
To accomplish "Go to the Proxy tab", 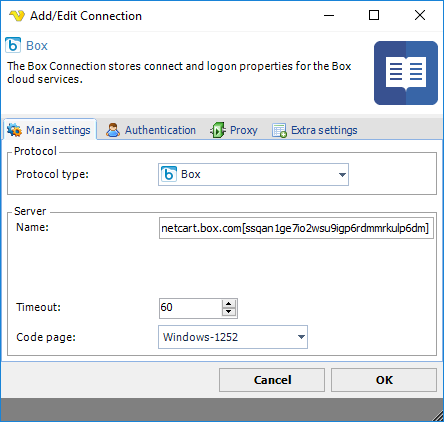I will (x=234, y=130).
